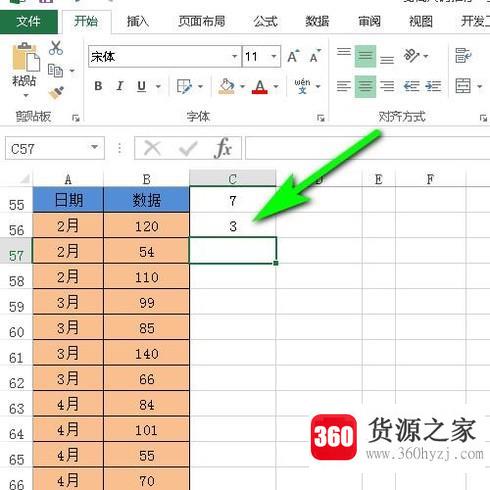Viewport: 490px width, 490px height.
Task: Expand fill color palette arrow
Action: [x=242, y=86]
